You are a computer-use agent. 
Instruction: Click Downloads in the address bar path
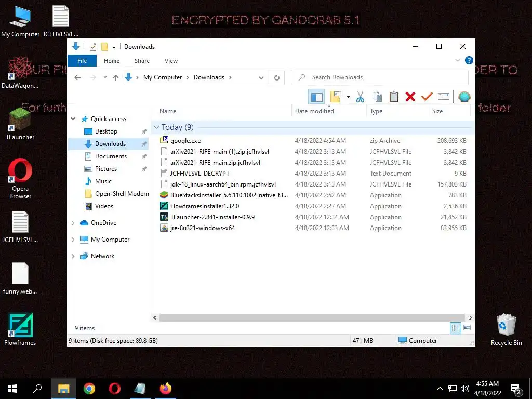(209, 77)
